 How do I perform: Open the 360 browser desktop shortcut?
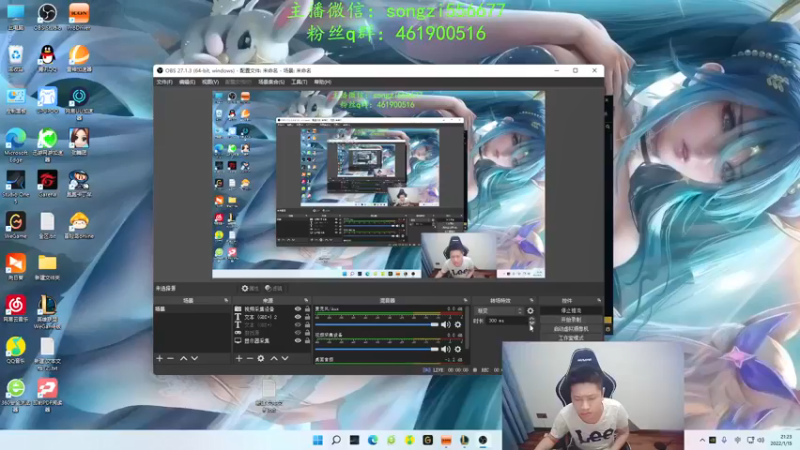point(16,395)
